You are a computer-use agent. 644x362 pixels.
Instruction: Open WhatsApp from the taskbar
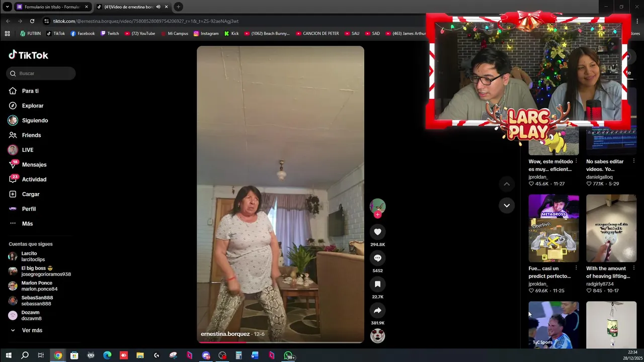tap(289, 355)
